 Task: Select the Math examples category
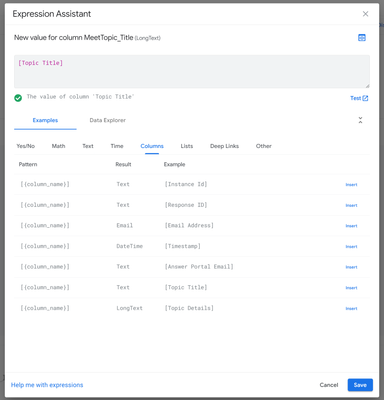58,146
